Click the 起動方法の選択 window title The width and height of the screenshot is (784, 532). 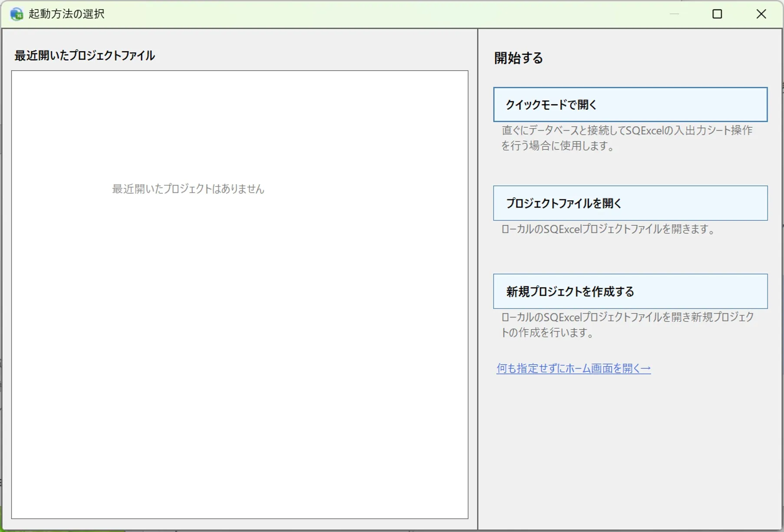pyautogui.click(x=66, y=14)
